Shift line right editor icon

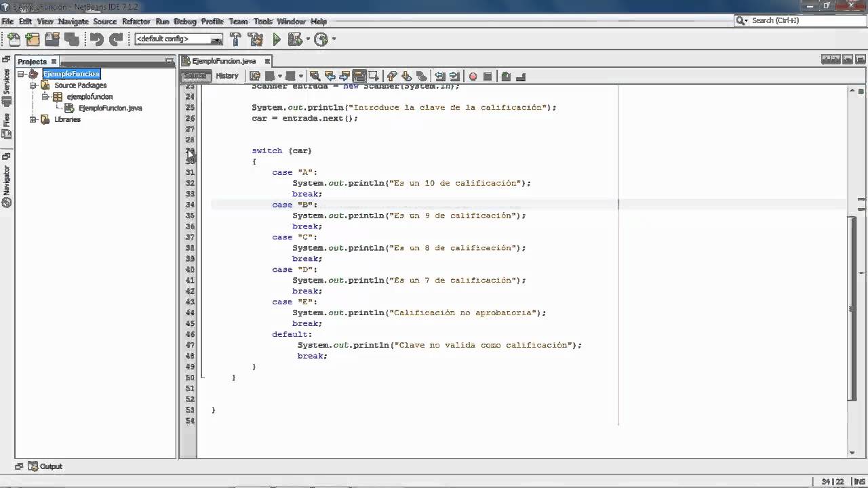454,76
